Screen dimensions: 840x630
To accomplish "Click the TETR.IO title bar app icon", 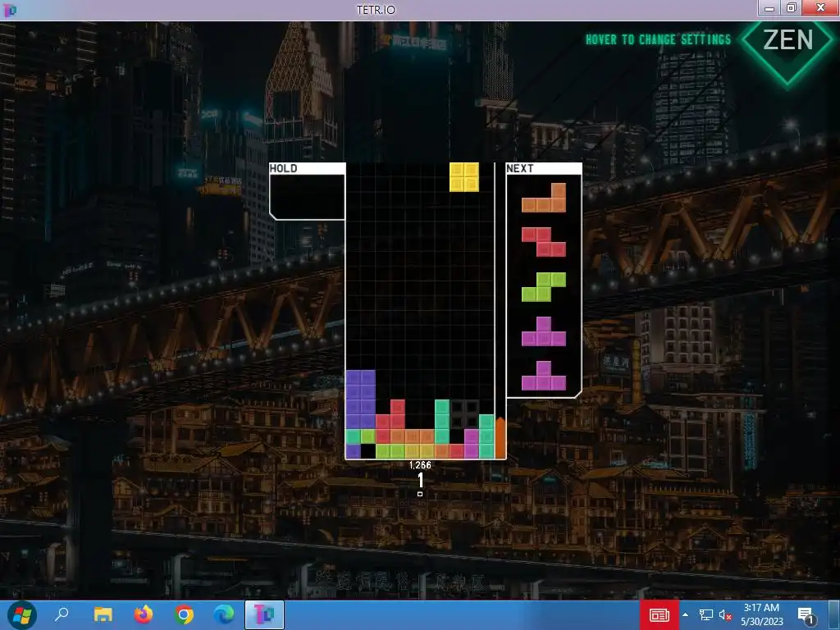I will (10, 10).
